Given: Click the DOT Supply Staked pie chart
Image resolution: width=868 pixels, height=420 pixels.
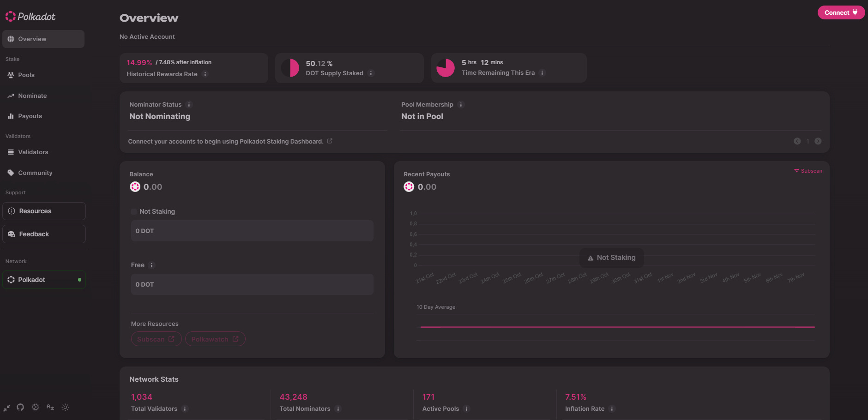Looking at the screenshot, I should pos(290,68).
